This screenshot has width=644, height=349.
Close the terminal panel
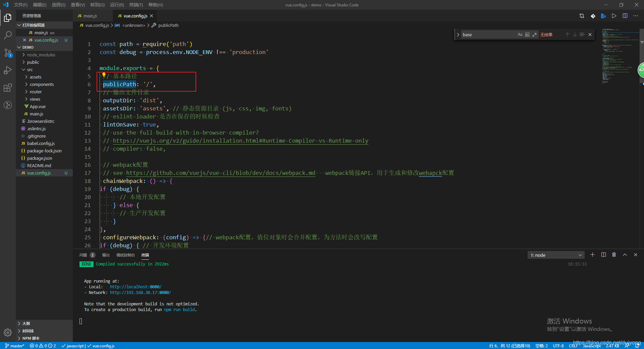pos(636,255)
